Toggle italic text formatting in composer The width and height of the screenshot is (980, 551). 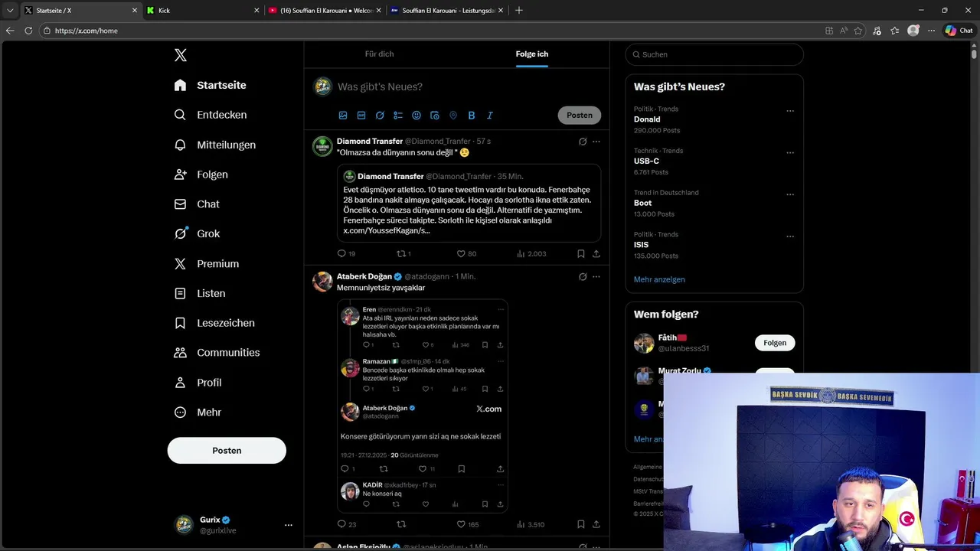[490, 116]
